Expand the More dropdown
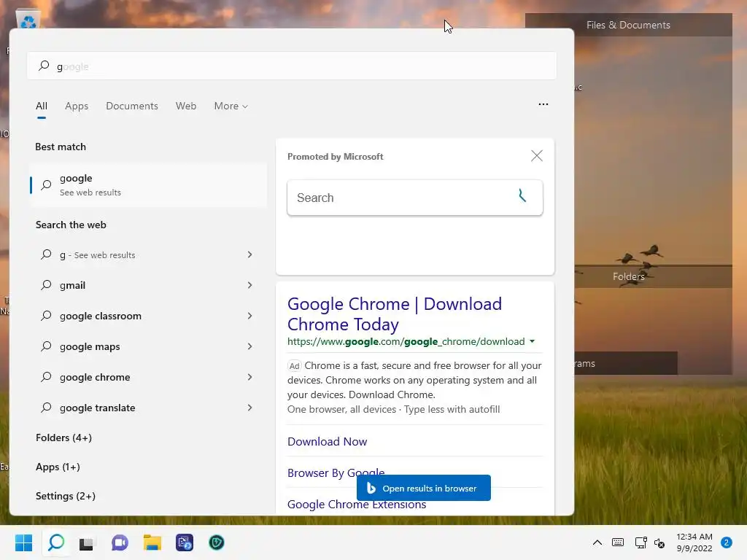 coord(231,106)
